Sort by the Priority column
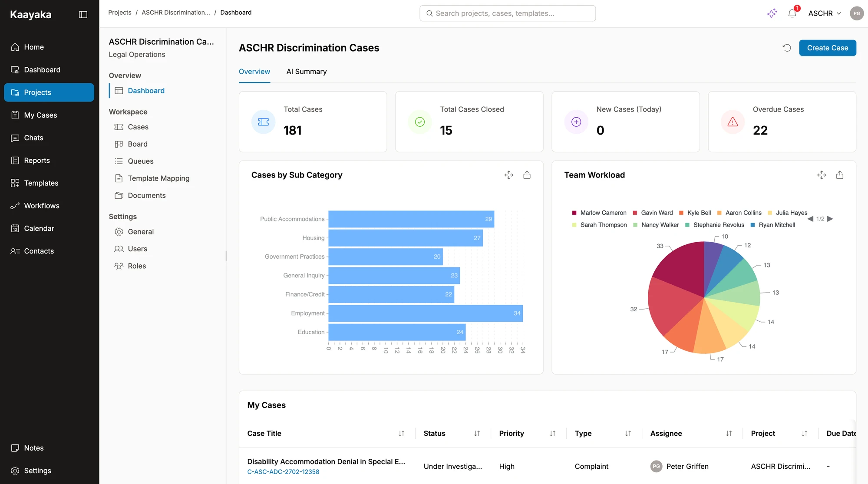The width and height of the screenshot is (868, 484). pyautogui.click(x=552, y=433)
